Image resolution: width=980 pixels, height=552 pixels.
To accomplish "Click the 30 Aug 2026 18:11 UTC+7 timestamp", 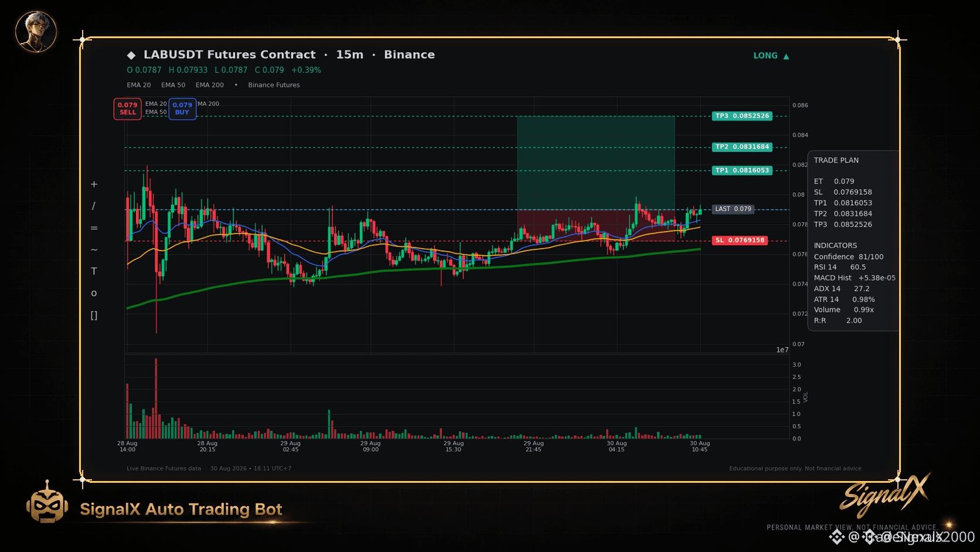I will click(x=251, y=469).
